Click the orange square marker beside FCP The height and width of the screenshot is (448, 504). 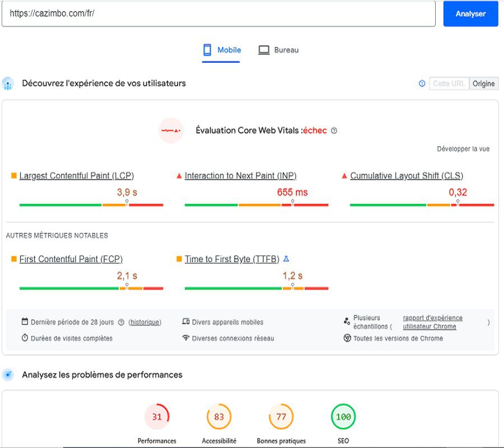[14, 259]
